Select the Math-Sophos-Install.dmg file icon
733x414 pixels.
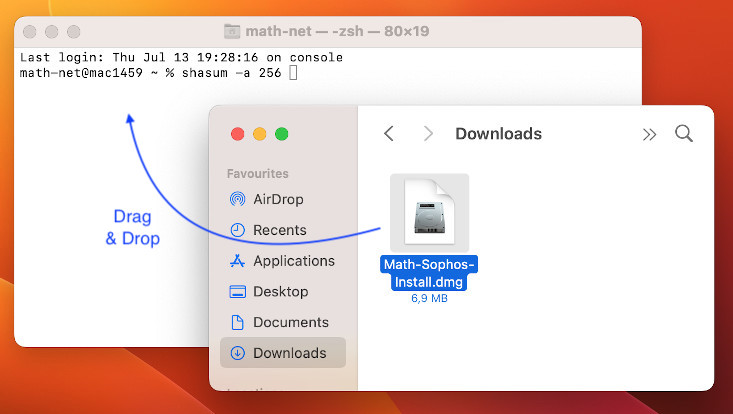click(429, 213)
